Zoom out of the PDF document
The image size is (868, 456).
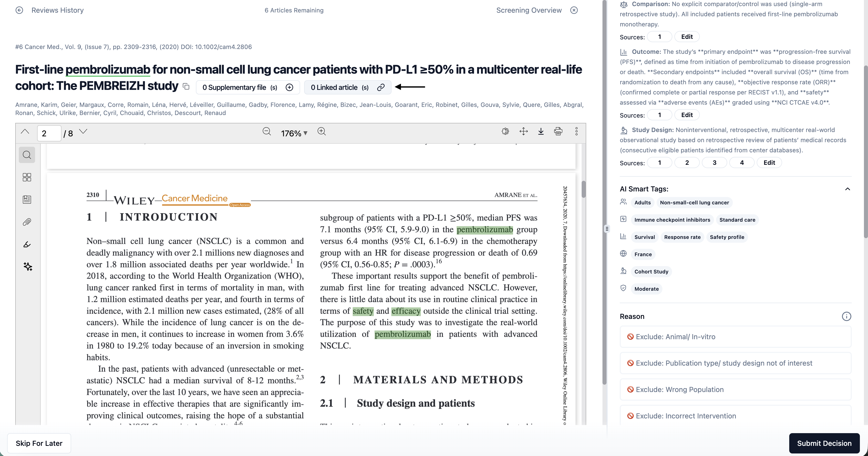click(267, 132)
